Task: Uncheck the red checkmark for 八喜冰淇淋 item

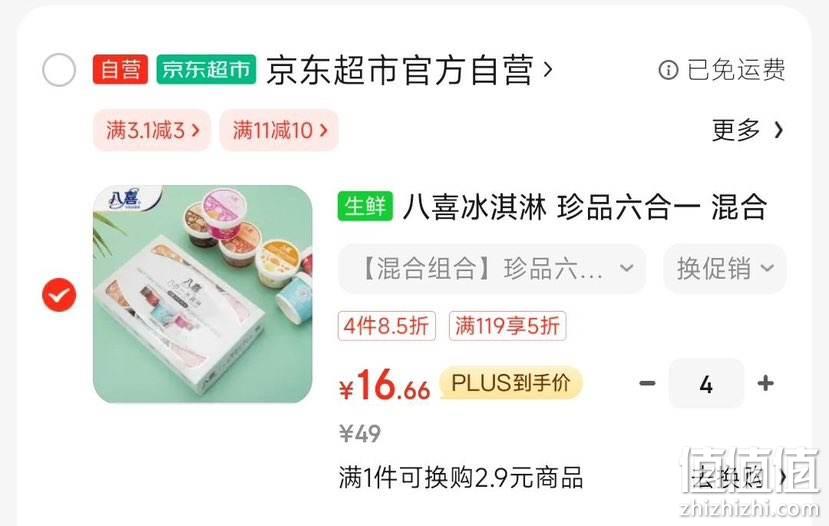Action: [59, 294]
